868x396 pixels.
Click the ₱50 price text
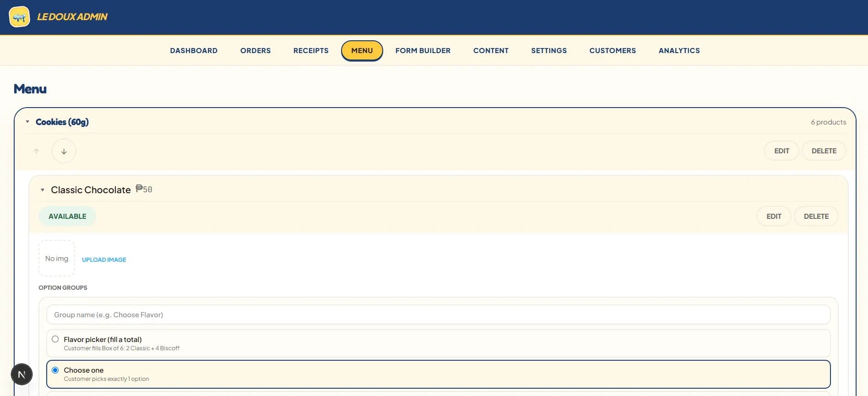(x=144, y=189)
